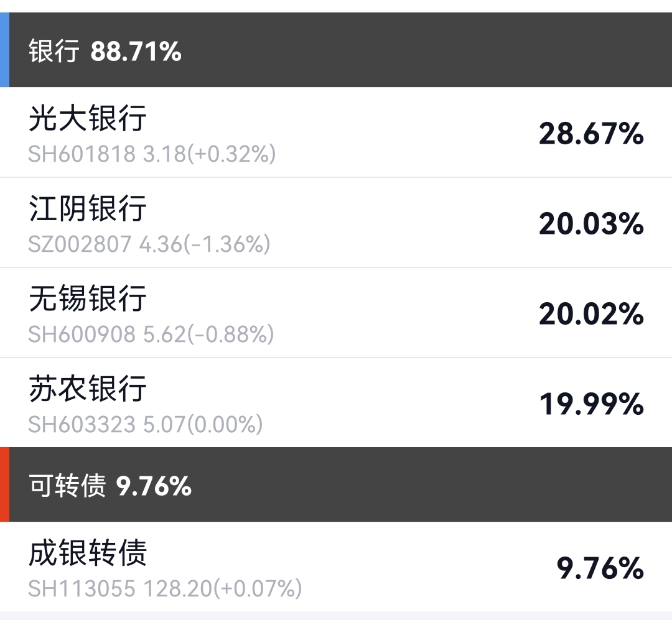672x620 pixels.
Task: Open the 江阴银行 stock entry
Action: tap(88, 208)
